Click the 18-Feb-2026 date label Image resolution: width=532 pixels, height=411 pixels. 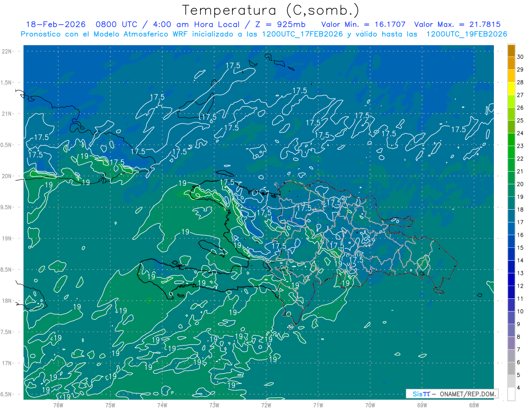55,24
